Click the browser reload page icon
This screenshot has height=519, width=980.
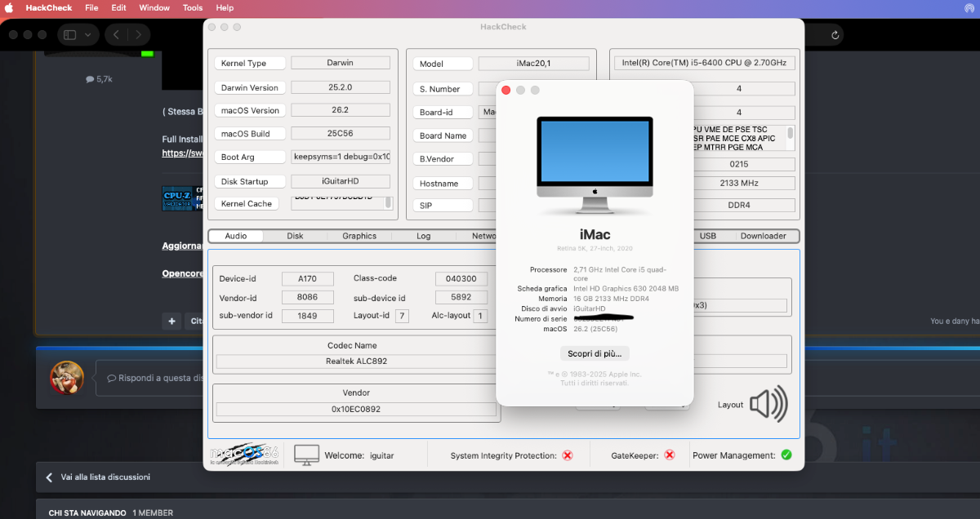835,35
